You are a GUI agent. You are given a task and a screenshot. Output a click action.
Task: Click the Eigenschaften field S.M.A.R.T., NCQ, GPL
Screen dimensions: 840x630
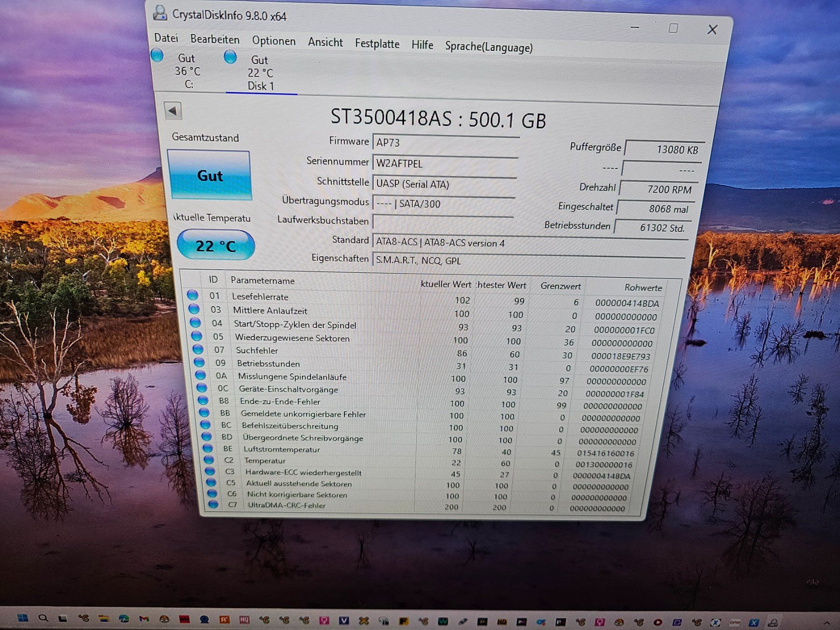[x=529, y=260]
